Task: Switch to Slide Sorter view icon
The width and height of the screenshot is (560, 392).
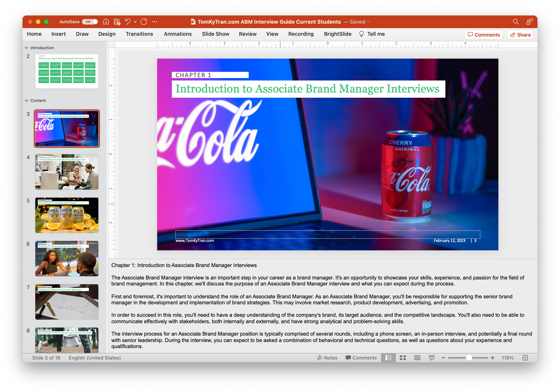Action: coord(403,358)
